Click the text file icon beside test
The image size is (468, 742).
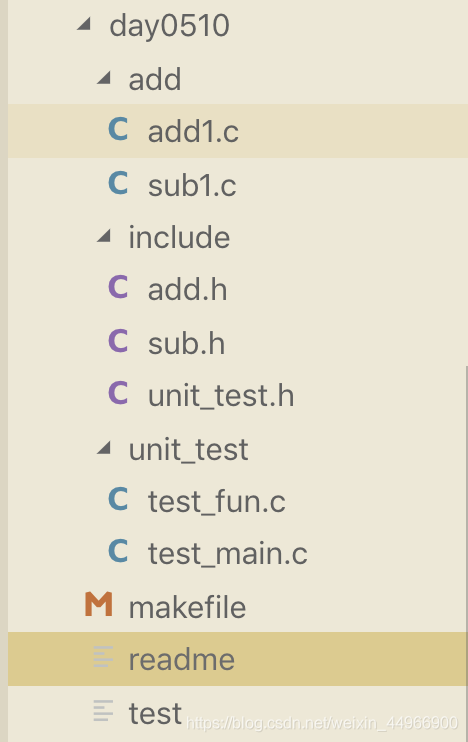[103, 711]
